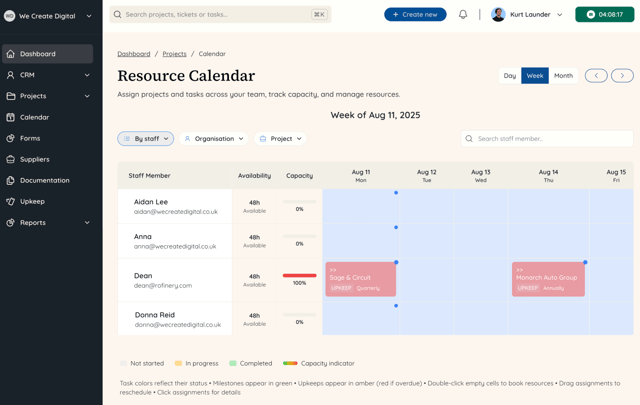Click the Forms sidebar icon

[11, 138]
